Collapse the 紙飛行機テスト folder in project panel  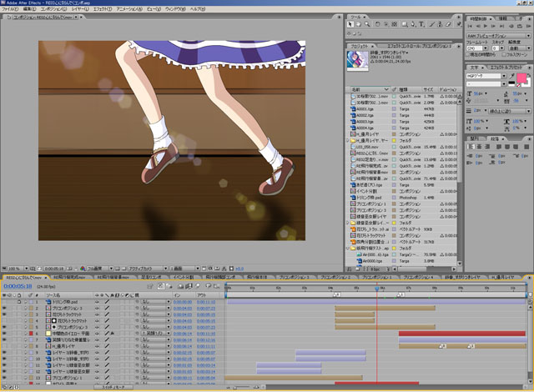point(348,248)
